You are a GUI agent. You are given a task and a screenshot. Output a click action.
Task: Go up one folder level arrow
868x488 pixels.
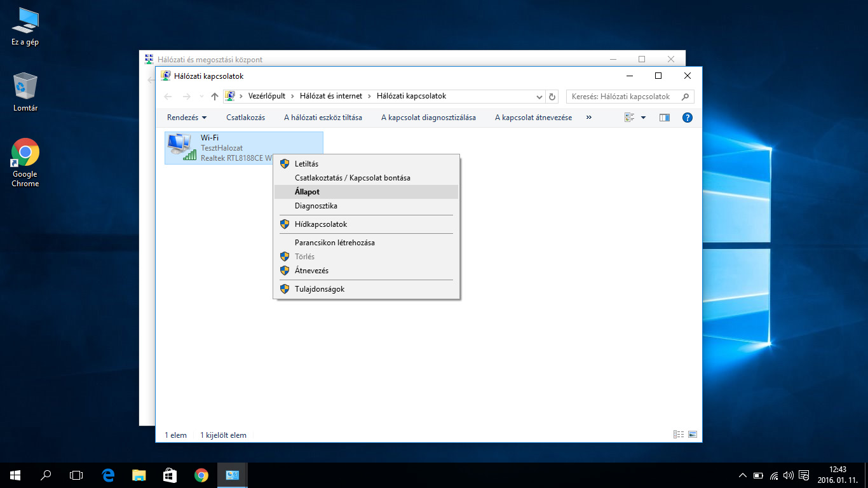tap(215, 97)
